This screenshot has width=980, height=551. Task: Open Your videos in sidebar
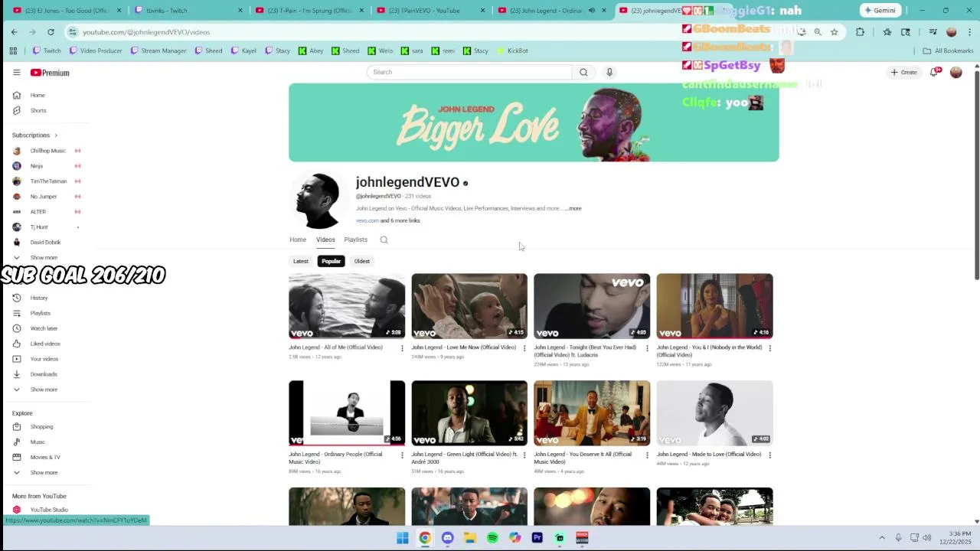46,359
